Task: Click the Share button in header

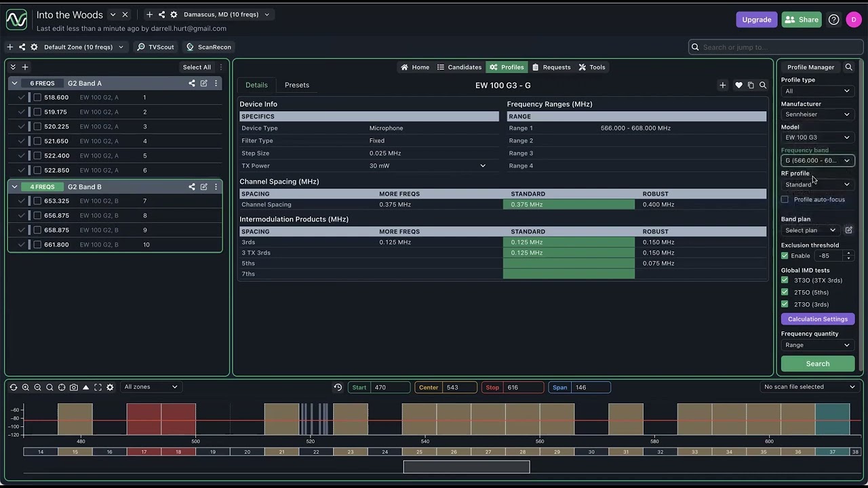Action: 802,20
